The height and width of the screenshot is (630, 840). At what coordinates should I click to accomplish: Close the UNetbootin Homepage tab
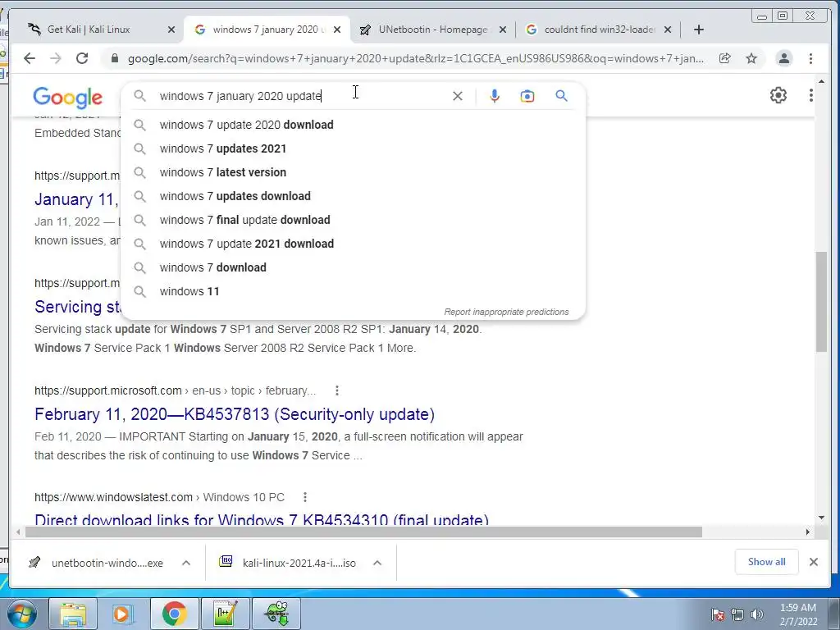coord(503,30)
